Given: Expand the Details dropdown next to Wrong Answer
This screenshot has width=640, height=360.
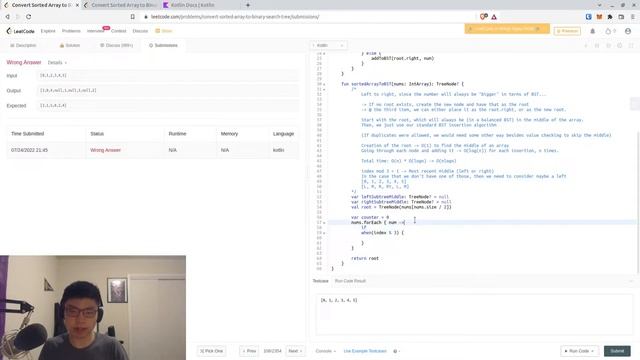Looking at the screenshot, I should click(57, 63).
